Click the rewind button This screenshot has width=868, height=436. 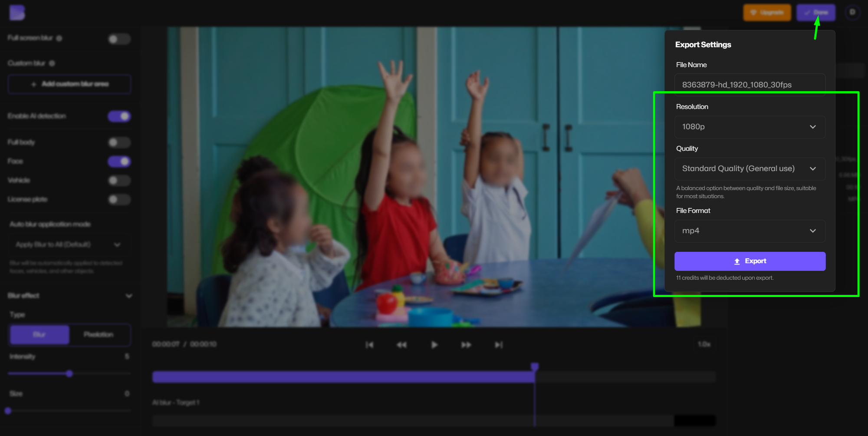pos(402,345)
